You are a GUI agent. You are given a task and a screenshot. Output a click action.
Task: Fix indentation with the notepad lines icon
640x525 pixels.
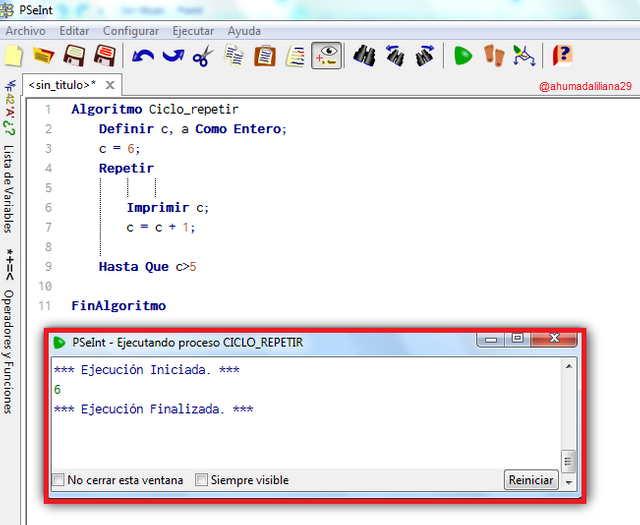(x=296, y=56)
